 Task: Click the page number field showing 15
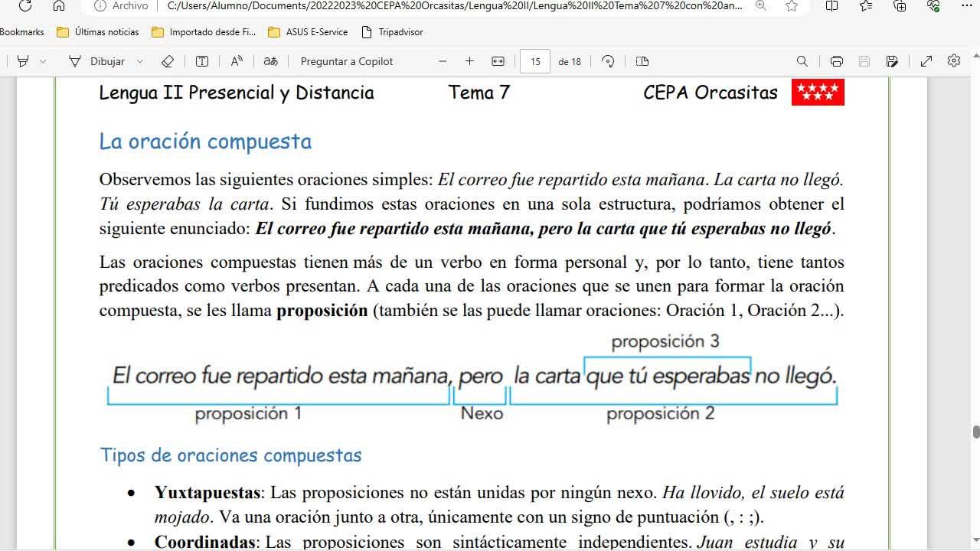[534, 61]
